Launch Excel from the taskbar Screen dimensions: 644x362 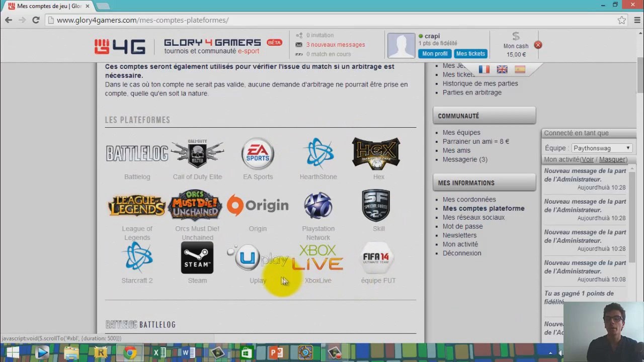tap(159, 353)
